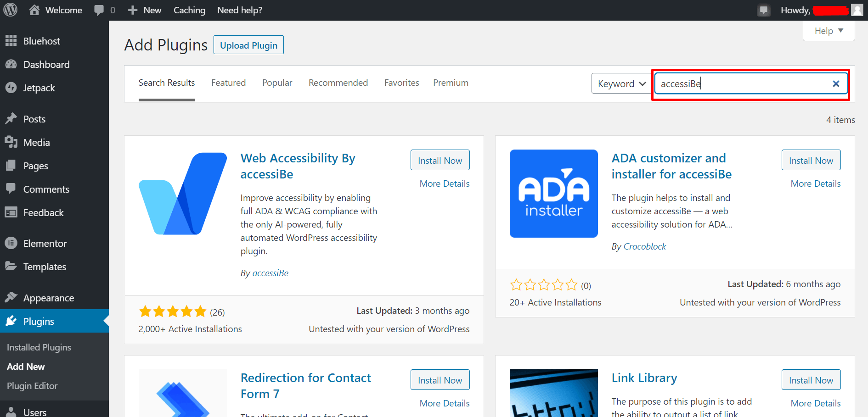Image resolution: width=868 pixels, height=417 pixels.
Task: Open the ADA customizer and installer title link
Action: coord(671,166)
